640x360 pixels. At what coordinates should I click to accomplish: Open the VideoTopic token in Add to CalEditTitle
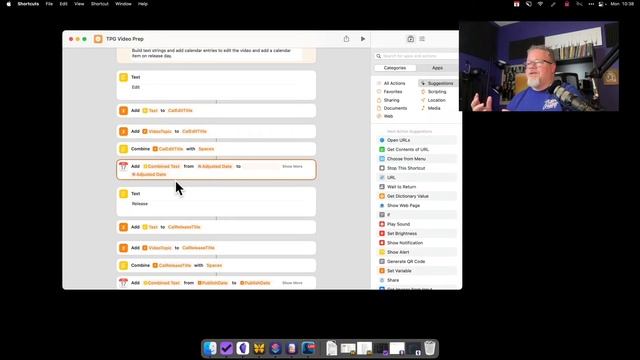157,131
